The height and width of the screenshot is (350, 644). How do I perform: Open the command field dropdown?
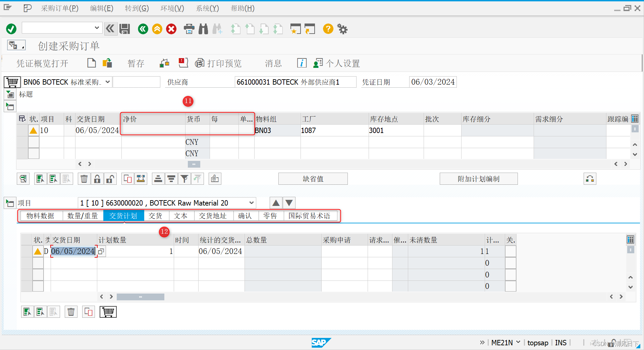97,28
